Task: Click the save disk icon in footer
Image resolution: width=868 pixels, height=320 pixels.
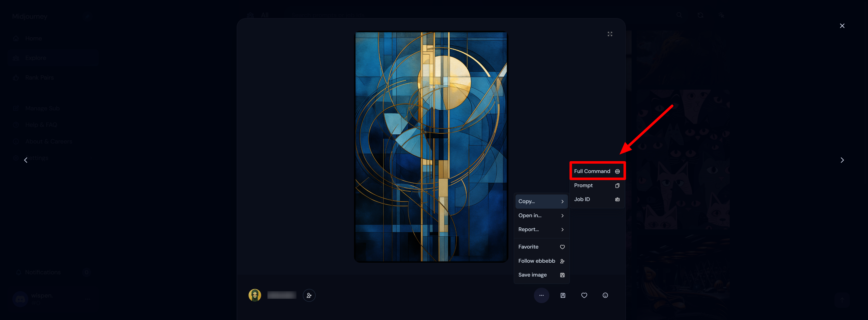Action: tap(563, 296)
